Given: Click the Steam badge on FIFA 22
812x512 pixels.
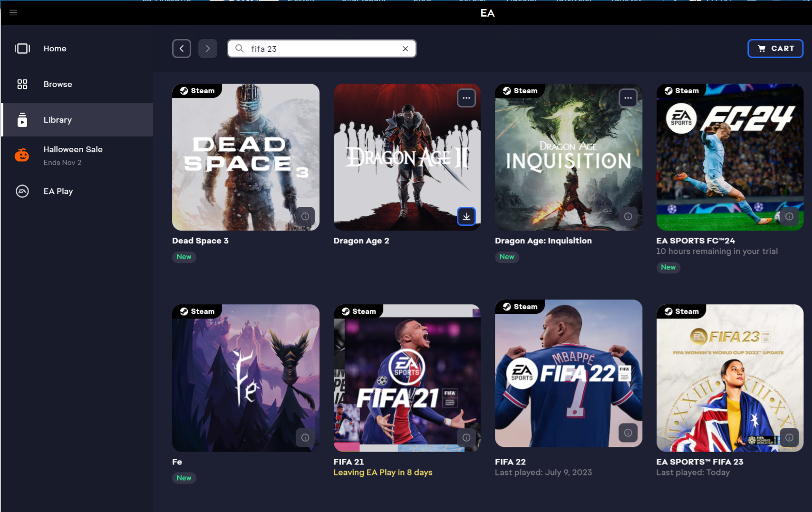Looking at the screenshot, I should (520, 307).
